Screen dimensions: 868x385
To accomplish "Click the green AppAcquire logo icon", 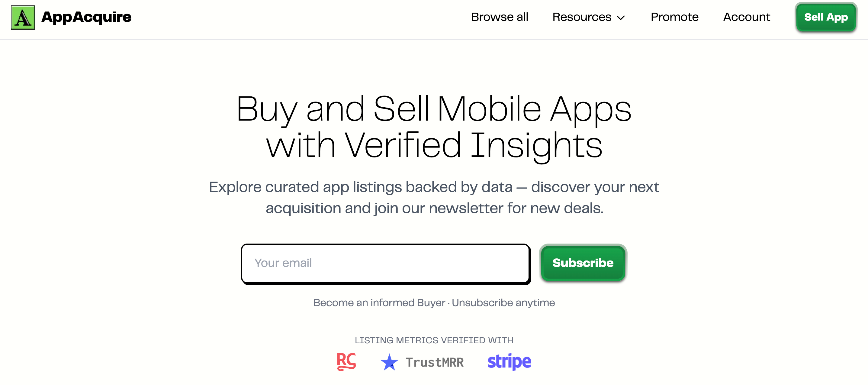I will (23, 18).
